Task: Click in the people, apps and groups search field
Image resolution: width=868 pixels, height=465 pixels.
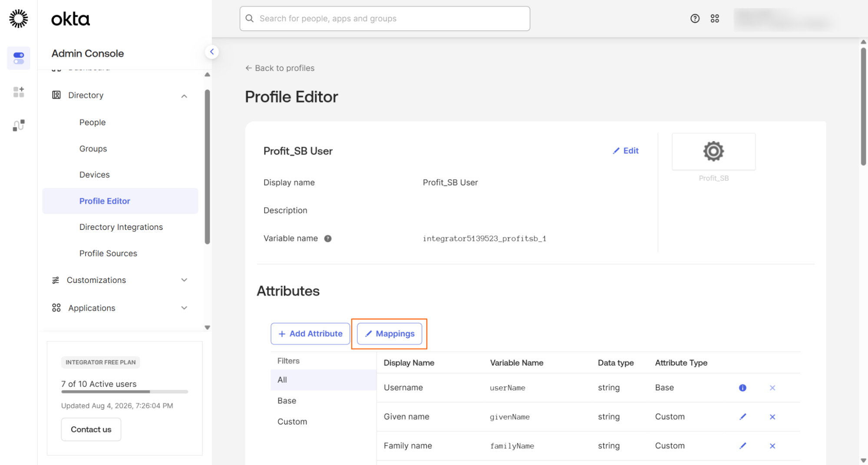Action: tap(385, 18)
